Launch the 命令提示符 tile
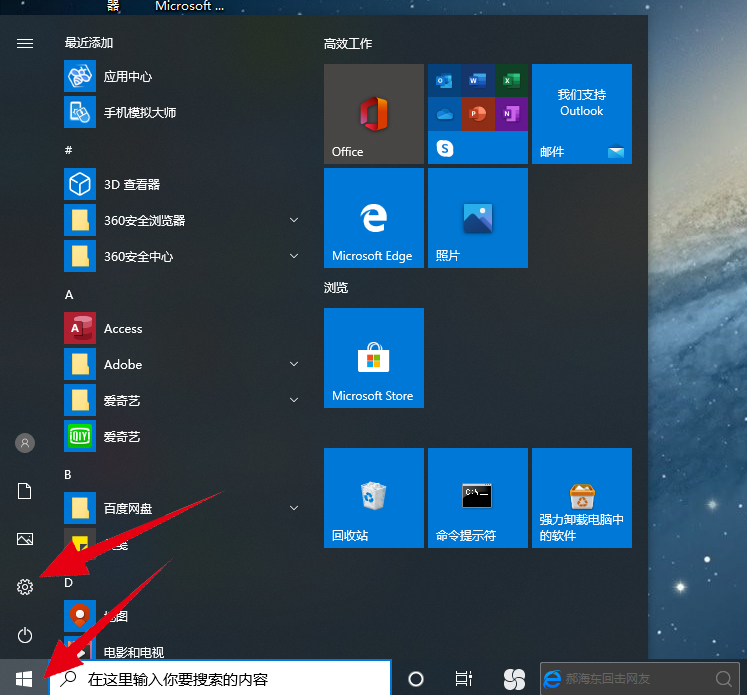This screenshot has height=695, width=747. pos(478,498)
